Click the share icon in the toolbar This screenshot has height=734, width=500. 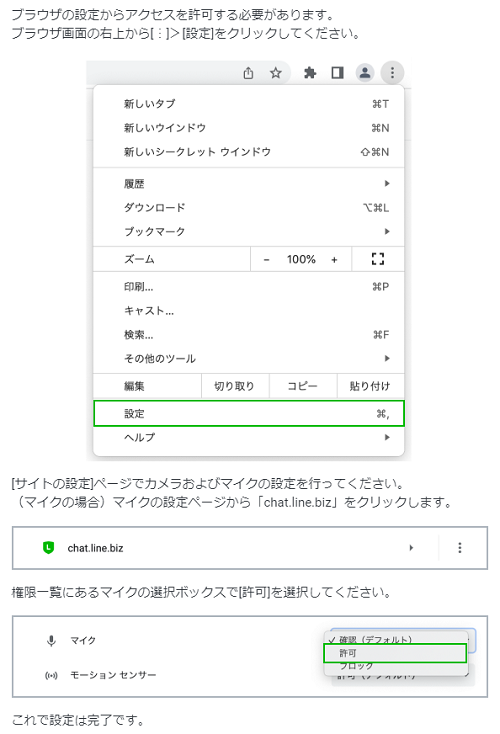tap(248, 73)
